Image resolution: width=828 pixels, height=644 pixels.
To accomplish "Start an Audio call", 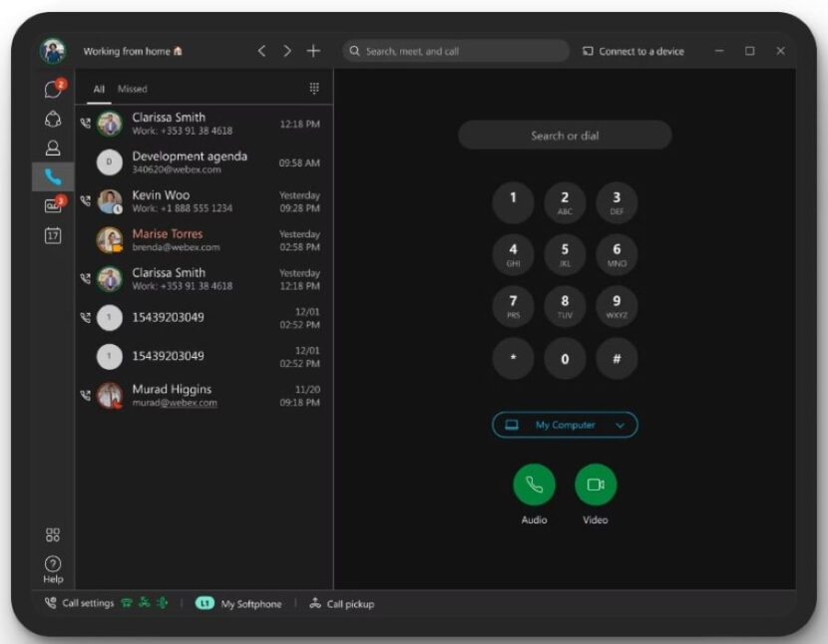I will (534, 486).
